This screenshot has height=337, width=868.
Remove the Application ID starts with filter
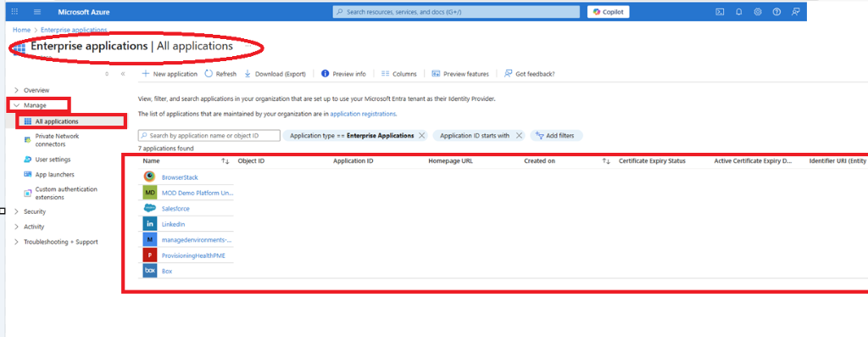(519, 135)
